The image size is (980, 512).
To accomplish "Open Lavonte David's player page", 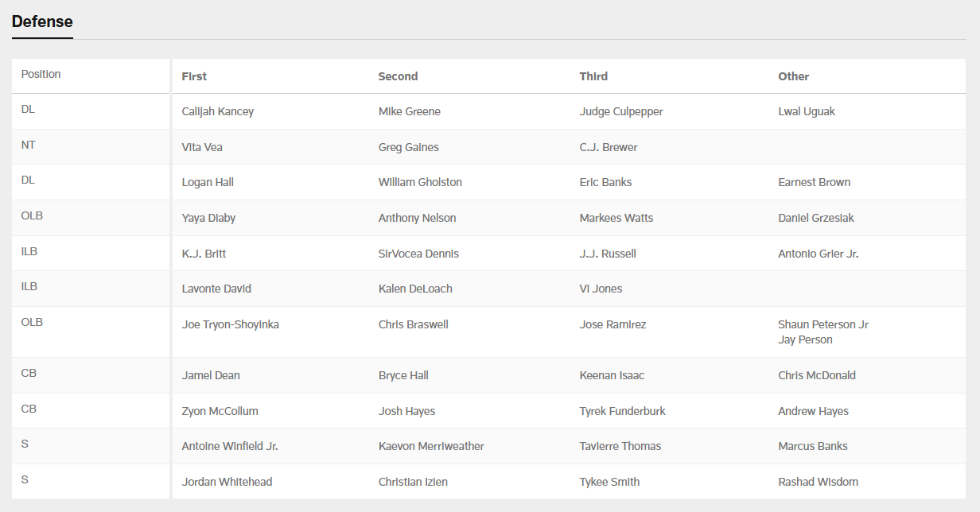I will coord(216,289).
